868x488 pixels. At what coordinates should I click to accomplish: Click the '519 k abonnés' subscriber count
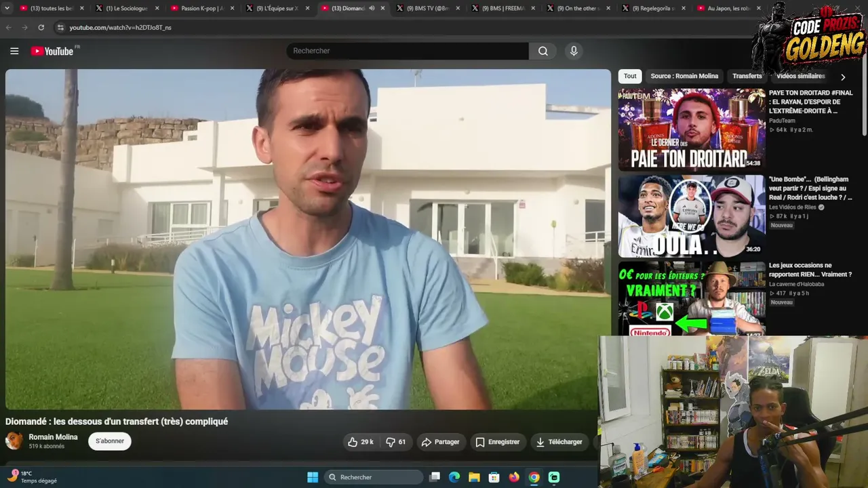(47, 447)
